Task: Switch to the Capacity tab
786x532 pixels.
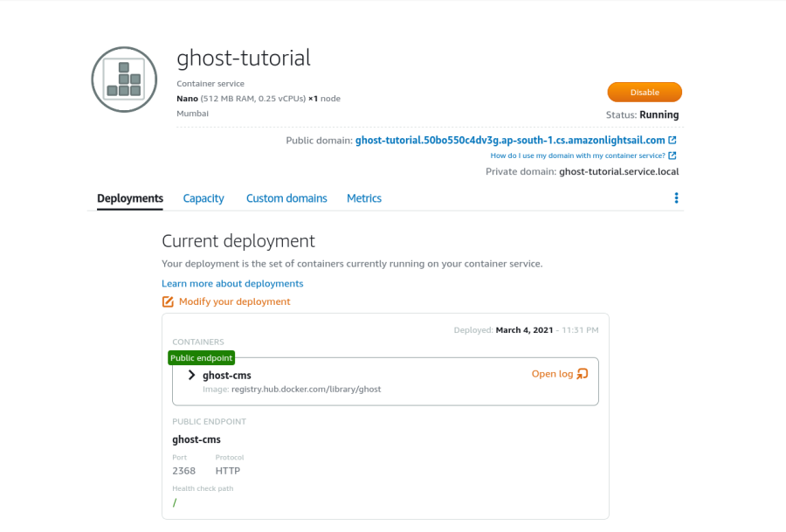Action: point(203,198)
